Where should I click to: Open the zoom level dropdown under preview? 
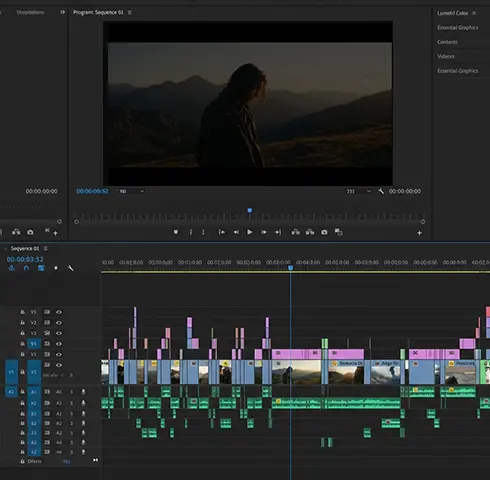pyautogui.click(x=131, y=191)
